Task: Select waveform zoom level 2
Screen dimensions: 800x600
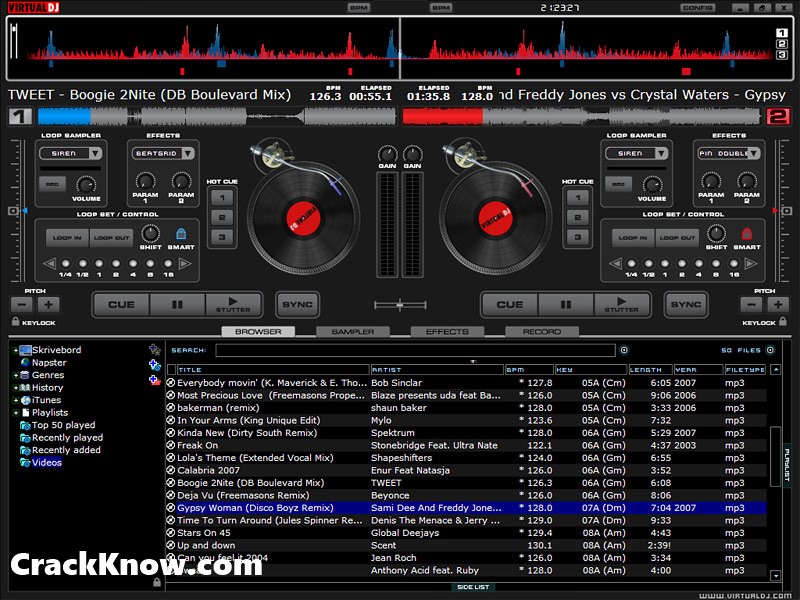Action: point(782,44)
